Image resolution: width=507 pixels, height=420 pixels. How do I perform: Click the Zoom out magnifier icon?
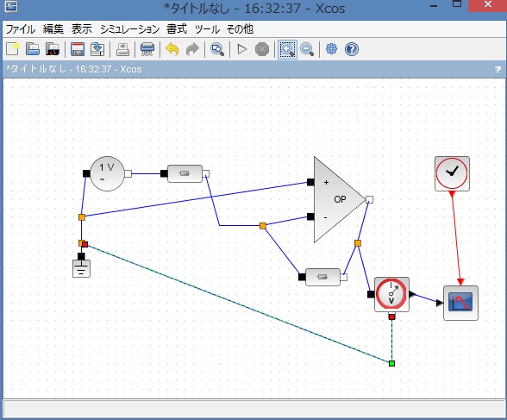coord(307,49)
